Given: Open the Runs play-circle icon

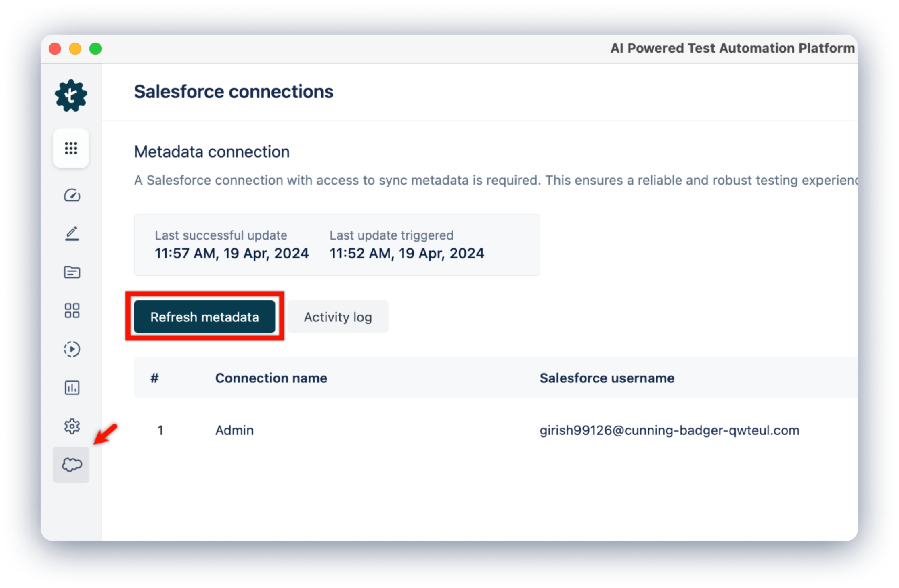Looking at the screenshot, I should coord(72,349).
